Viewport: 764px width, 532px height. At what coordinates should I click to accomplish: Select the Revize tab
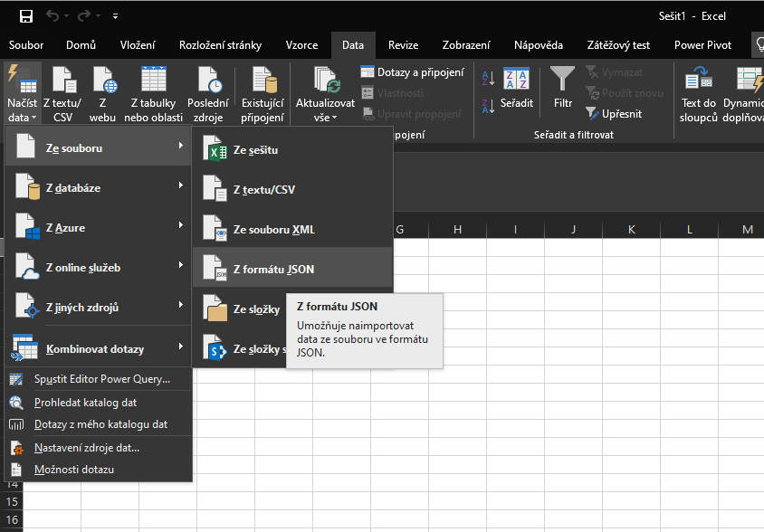coord(403,45)
